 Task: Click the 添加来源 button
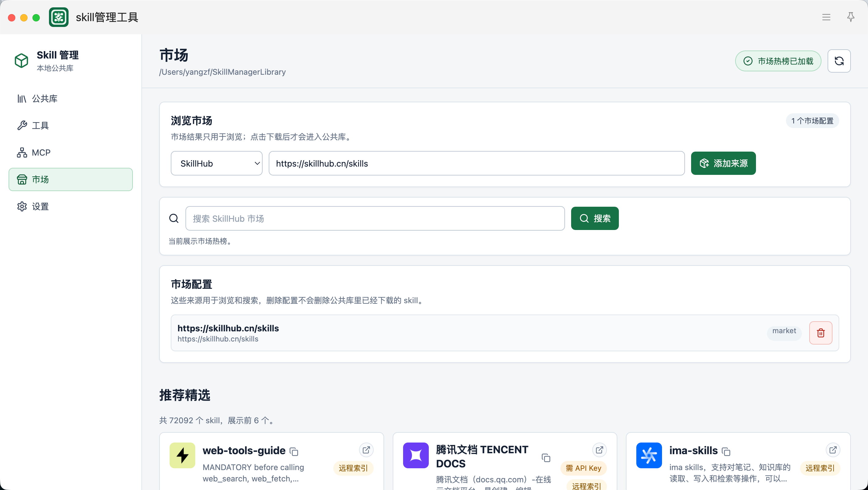coord(724,163)
